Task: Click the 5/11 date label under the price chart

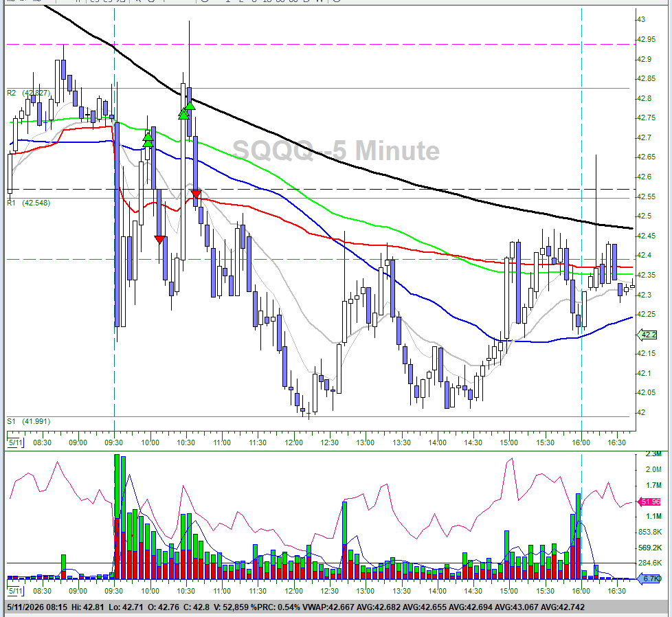Action: [x=16, y=442]
